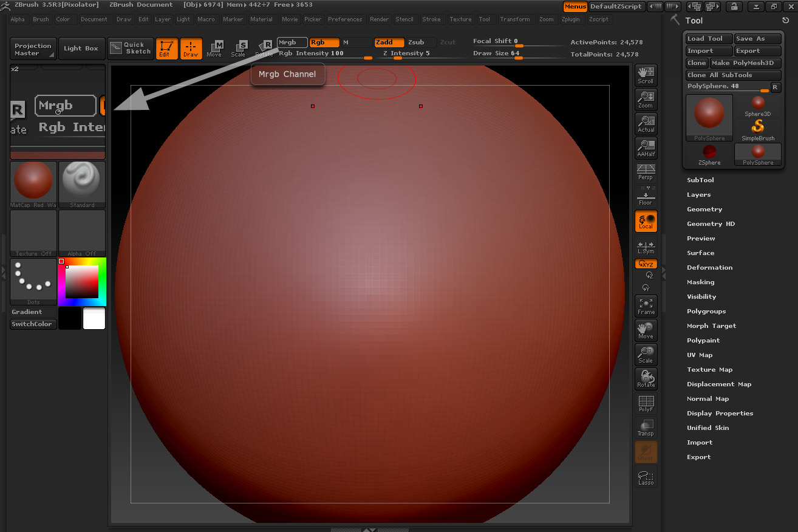Expand the Layers sub-palette
Screen dimensions: 798x532
pos(698,195)
